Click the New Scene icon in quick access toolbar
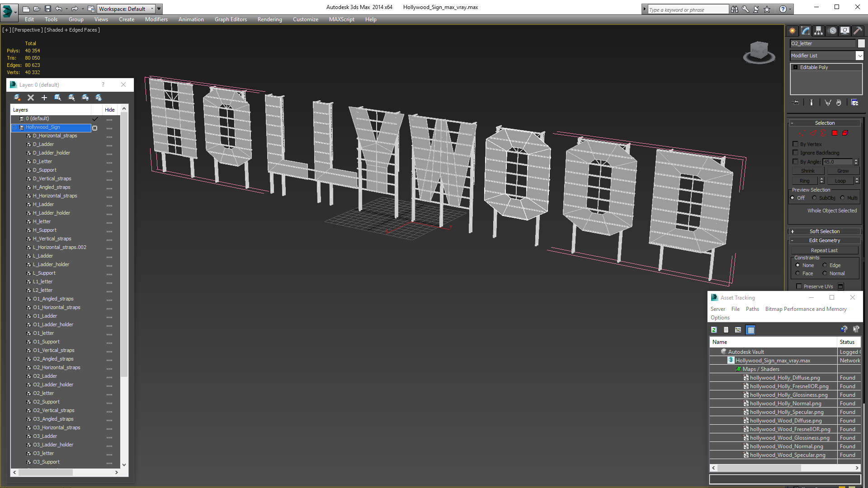Image resolution: width=868 pixels, height=488 pixels. point(26,9)
